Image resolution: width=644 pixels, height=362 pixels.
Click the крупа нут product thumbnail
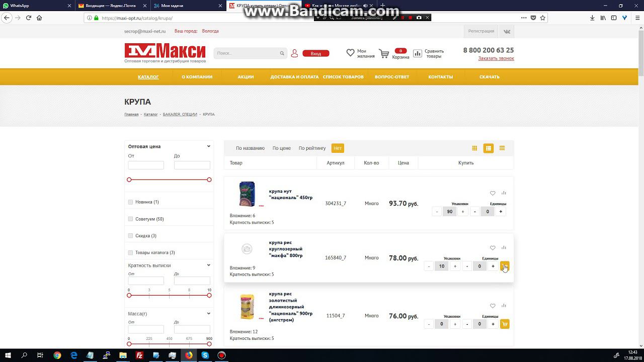247,194
